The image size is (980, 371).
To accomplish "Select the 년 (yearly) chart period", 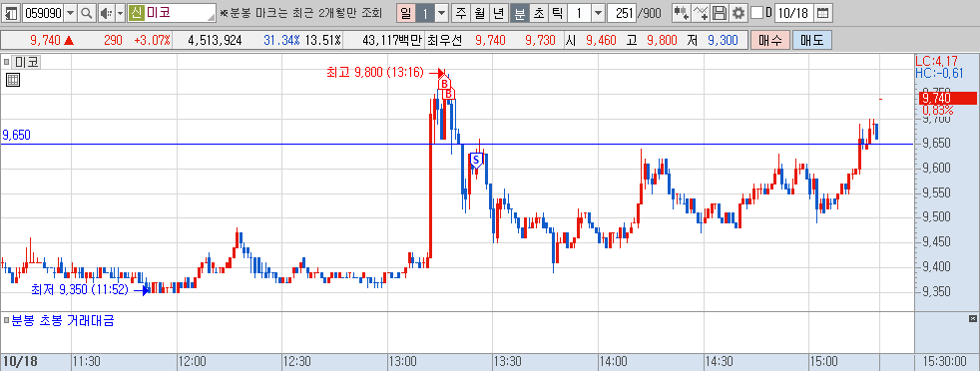I will 498,13.
